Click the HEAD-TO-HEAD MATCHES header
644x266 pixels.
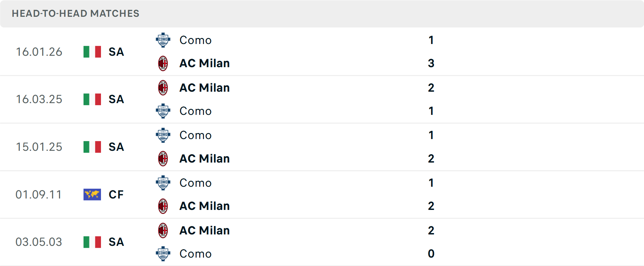pyautogui.click(x=75, y=13)
